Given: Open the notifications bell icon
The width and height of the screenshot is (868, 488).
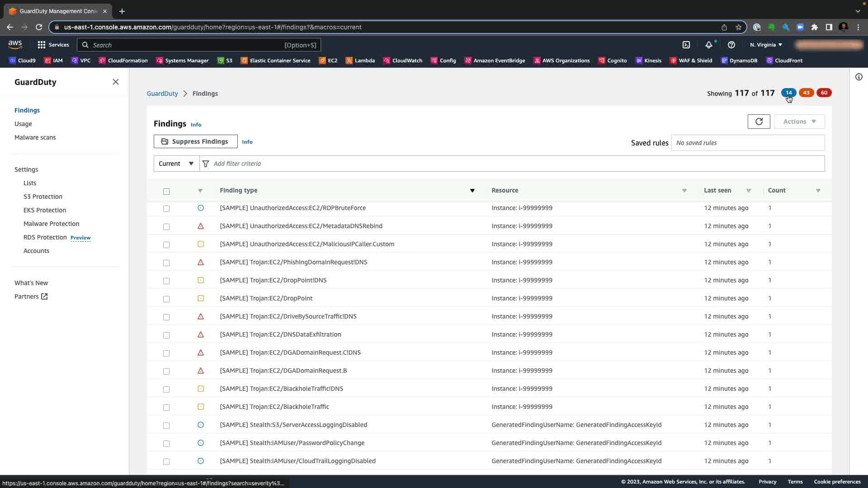Looking at the screenshot, I should pos(708,45).
